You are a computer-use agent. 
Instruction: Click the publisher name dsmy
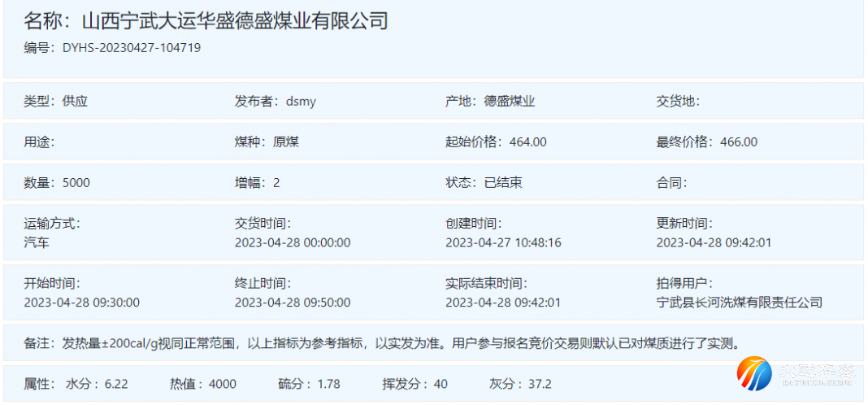tap(301, 102)
